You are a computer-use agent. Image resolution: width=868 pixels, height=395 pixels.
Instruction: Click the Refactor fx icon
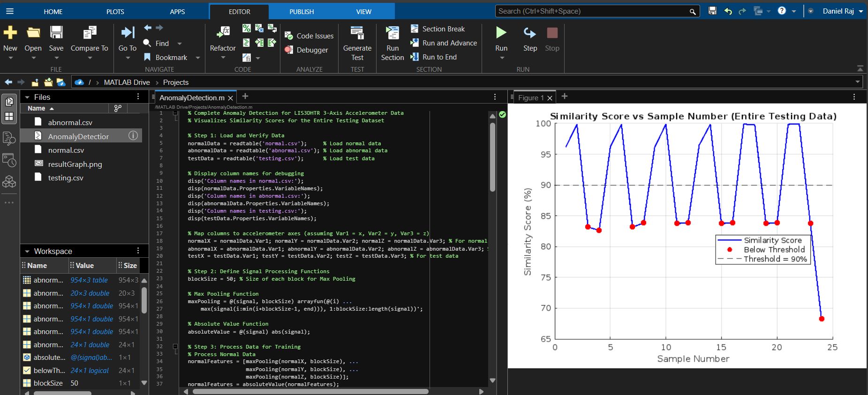[x=223, y=32]
